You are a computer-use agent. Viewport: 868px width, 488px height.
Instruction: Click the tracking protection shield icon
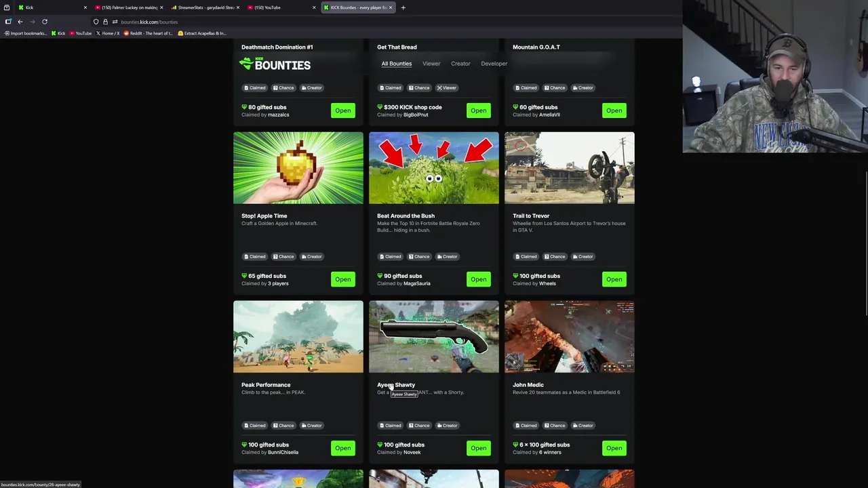[96, 22]
